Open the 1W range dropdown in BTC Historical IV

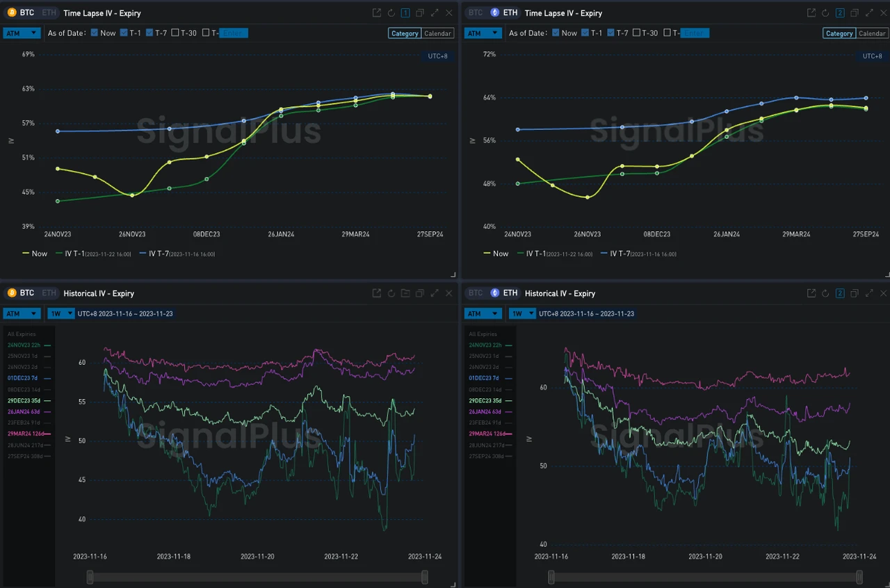tap(58, 313)
